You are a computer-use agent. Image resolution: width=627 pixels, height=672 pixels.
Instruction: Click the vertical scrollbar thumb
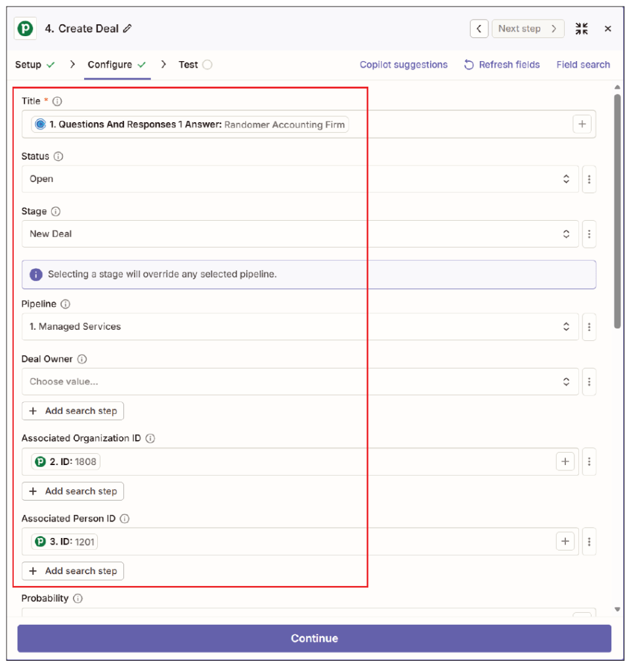tap(617, 211)
